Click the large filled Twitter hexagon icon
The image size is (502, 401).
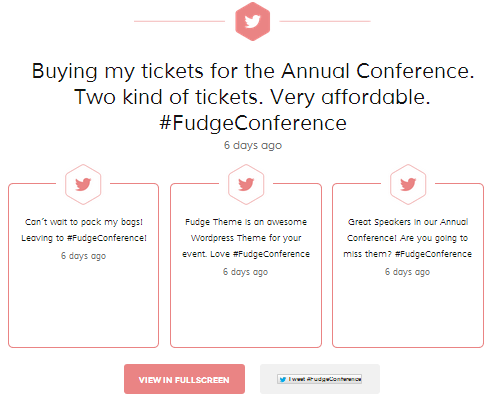point(252,21)
